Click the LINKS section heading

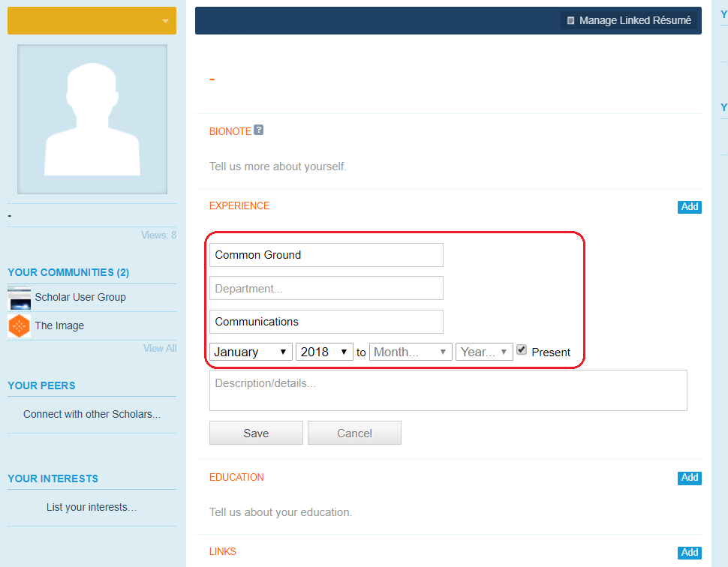[223, 551]
